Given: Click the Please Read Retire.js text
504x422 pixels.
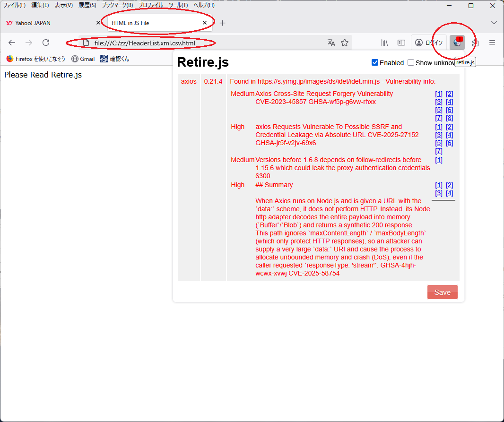Looking at the screenshot, I should pos(43,75).
